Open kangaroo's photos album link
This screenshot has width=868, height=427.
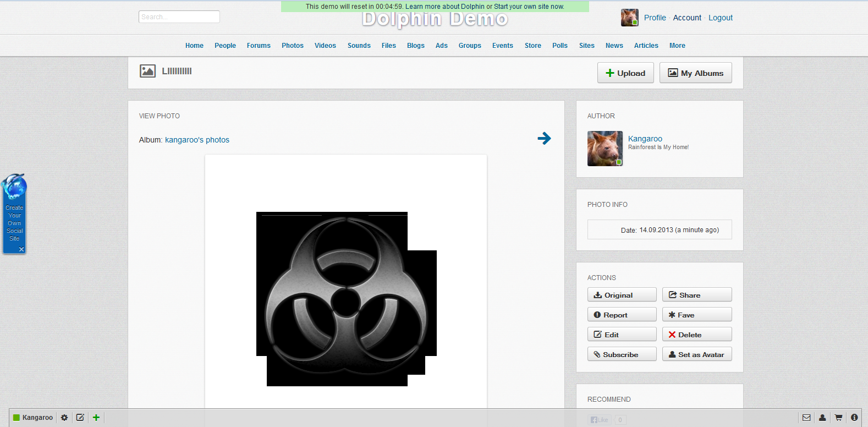coord(197,140)
